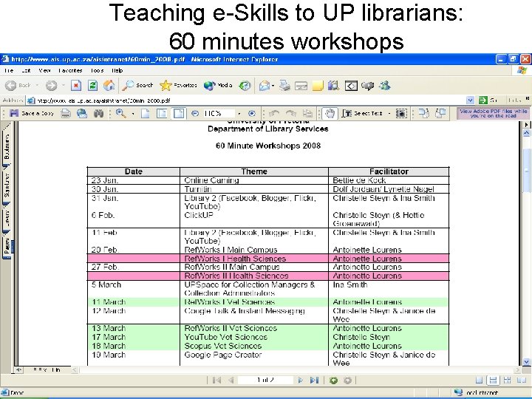Viewport: 532px width, 399px height.
Task: Click the binoculars Search icon
Action: [98, 113]
